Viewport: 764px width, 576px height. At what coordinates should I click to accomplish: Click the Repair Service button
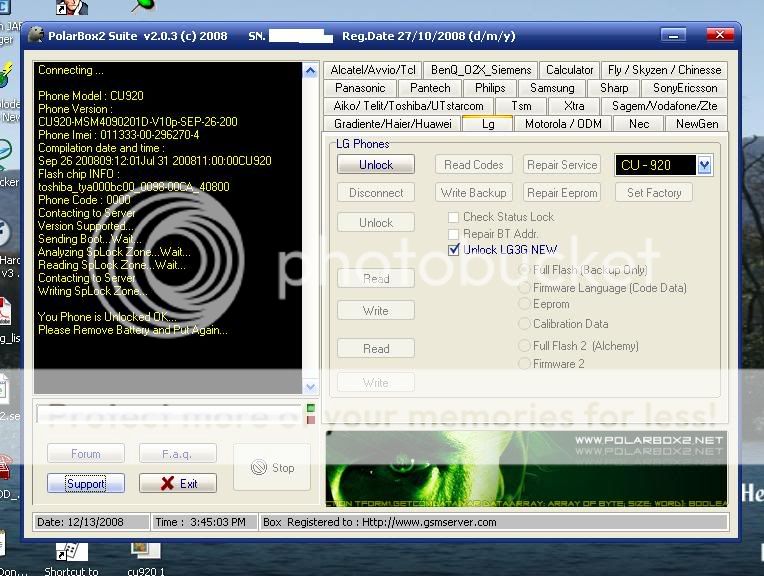(562, 165)
